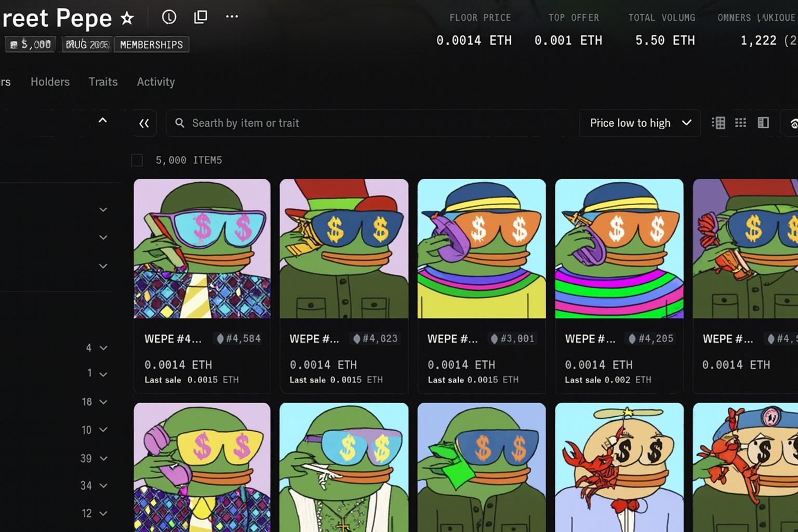Click the total volume value 5.50 ETH

(x=665, y=41)
